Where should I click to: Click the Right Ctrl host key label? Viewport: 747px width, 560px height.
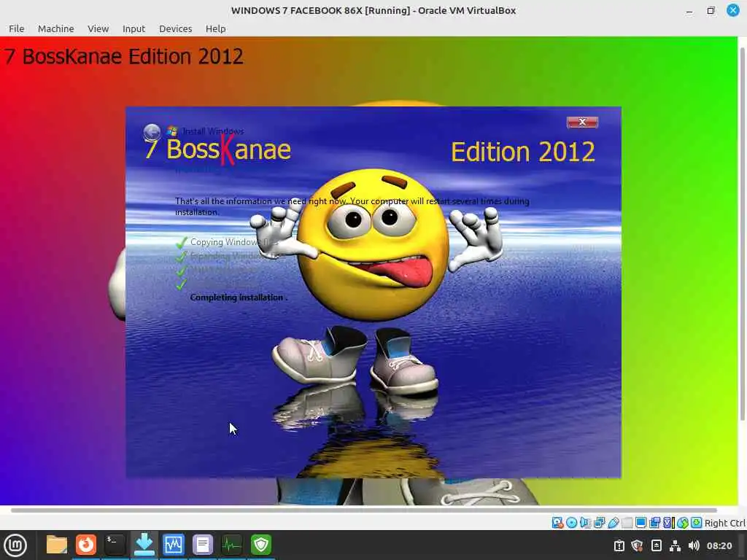click(725, 523)
